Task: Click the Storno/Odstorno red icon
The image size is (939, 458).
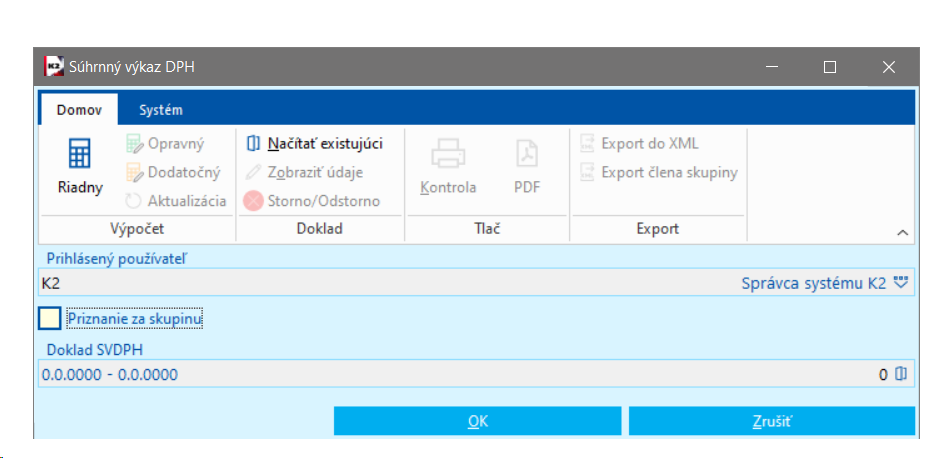Action: [253, 201]
